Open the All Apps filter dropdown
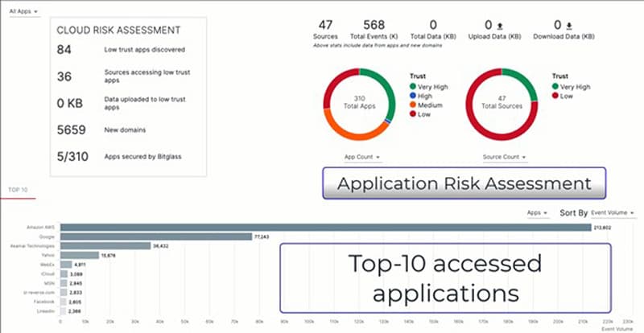 pyautogui.click(x=23, y=12)
